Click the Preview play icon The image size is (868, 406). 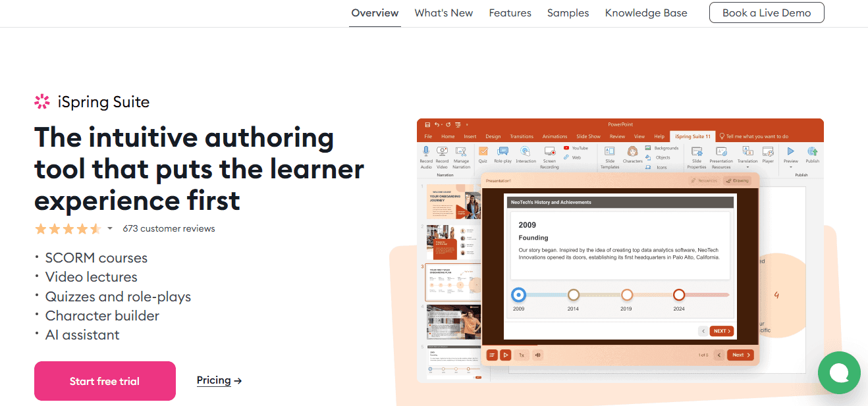coord(790,151)
